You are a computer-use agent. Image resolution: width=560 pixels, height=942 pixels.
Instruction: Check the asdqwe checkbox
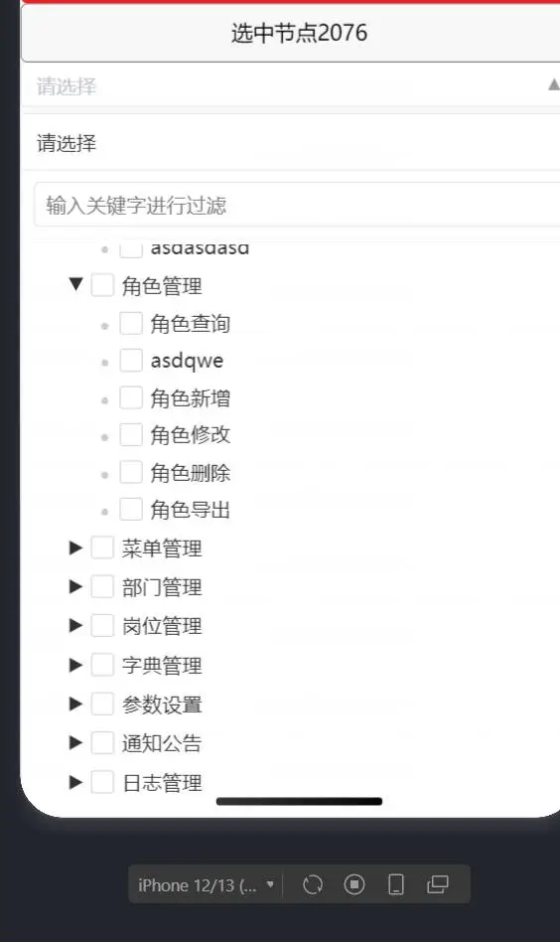[x=131, y=360]
